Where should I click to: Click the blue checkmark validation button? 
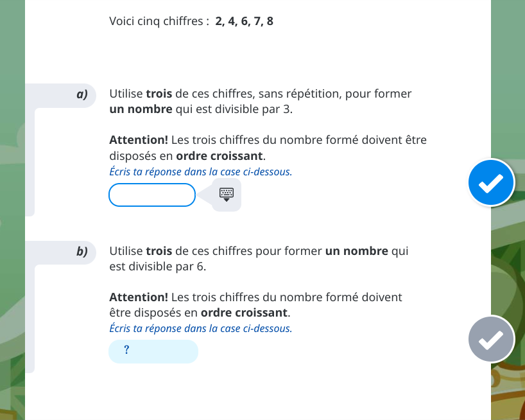tap(491, 183)
